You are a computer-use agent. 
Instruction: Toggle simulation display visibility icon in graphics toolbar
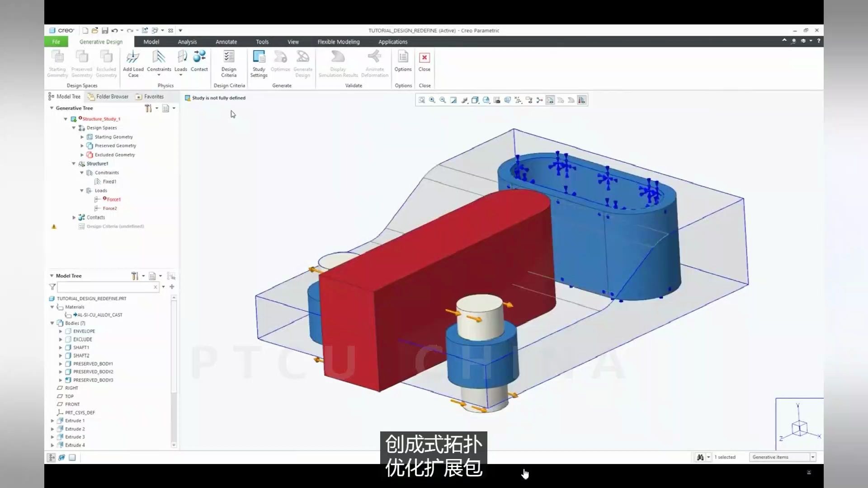pyautogui.click(x=582, y=100)
